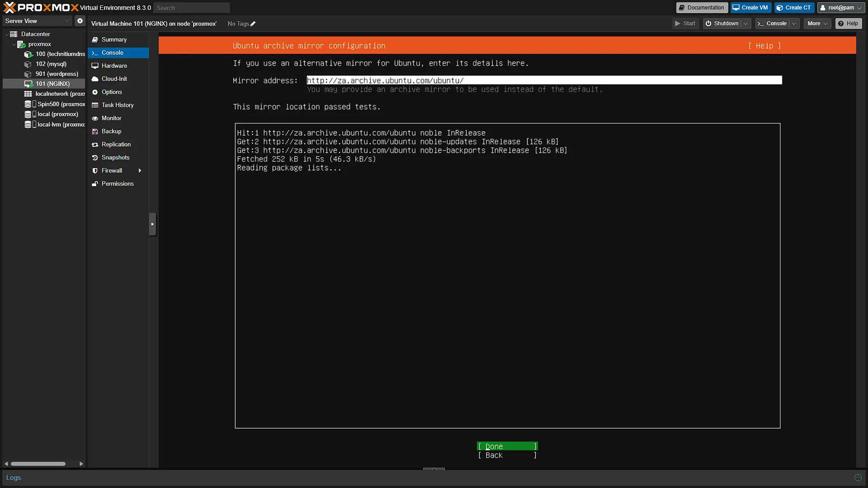The image size is (868, 488).
Task: Open the Cloud-Init tab
Action: (x=118, y=79)
